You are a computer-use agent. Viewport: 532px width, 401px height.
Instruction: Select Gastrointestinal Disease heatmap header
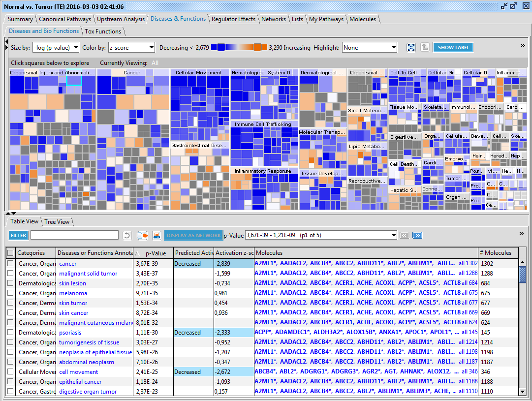(x=199, y=145)
